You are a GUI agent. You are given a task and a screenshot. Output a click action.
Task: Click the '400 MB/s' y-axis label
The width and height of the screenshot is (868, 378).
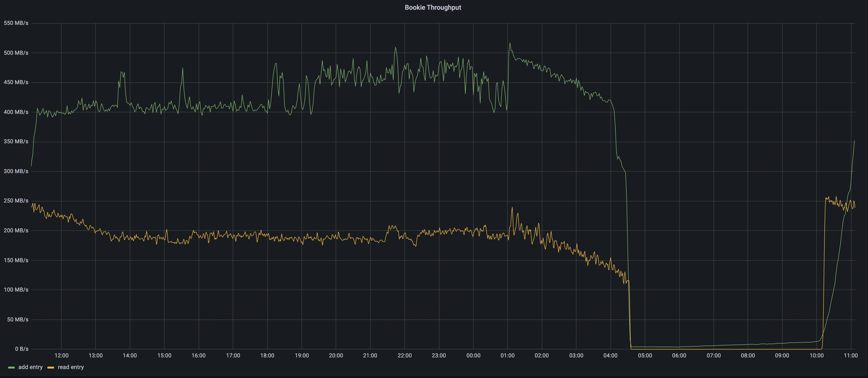click(x=16, y=112)
